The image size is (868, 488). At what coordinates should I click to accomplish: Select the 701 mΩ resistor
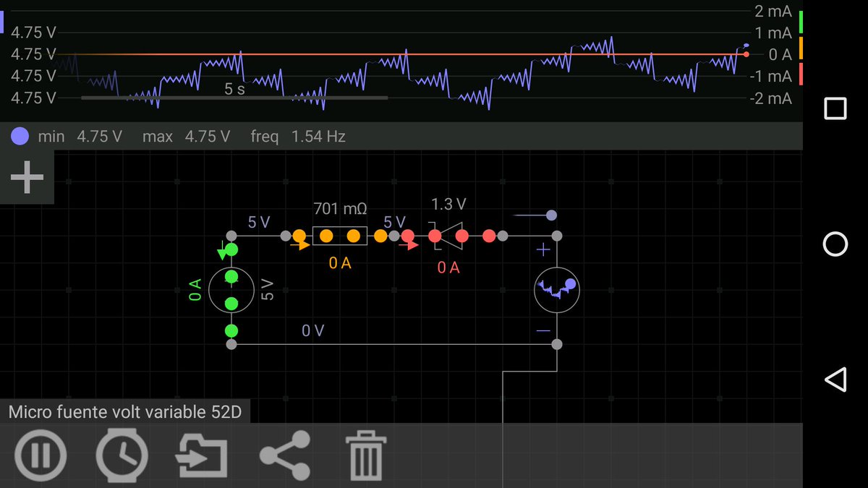coord(339,236)
